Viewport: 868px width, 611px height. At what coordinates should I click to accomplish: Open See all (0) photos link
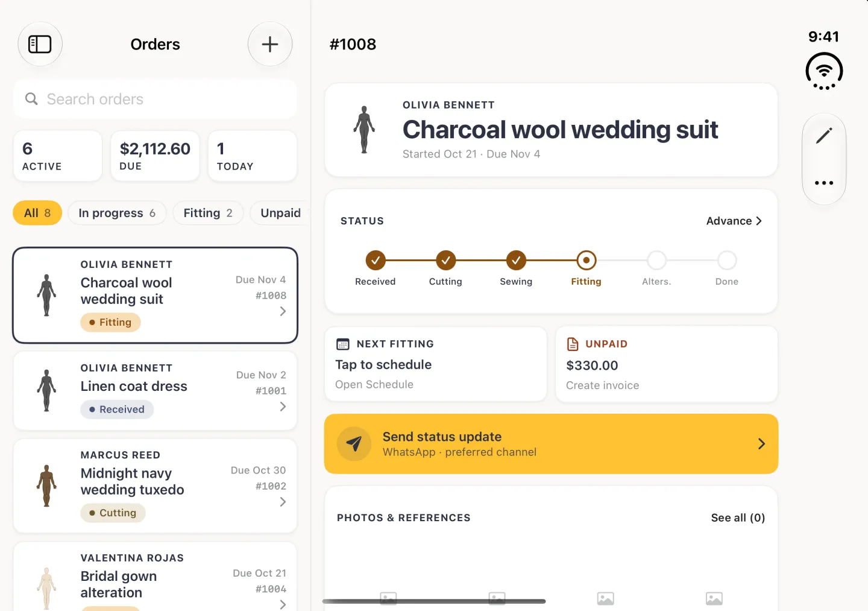(738, 518)
